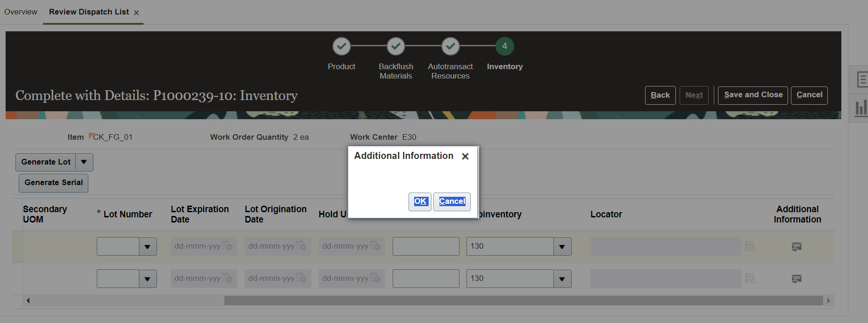Open additional information icon in second row

(x=797, y=279)
